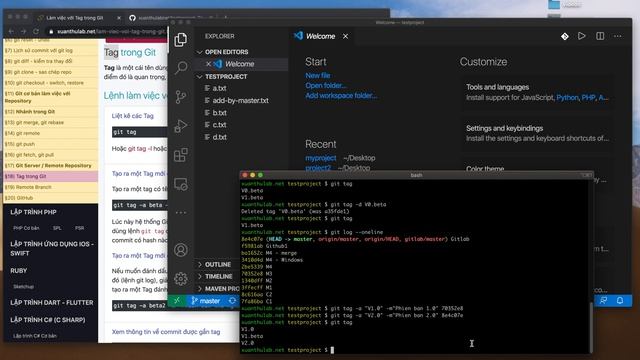Image resolution: width=640 pixels, height=360 pixels.
Task: Click LẬP TRÌNH DART - FLUTTER menu heading
Action: pos(52,303)
